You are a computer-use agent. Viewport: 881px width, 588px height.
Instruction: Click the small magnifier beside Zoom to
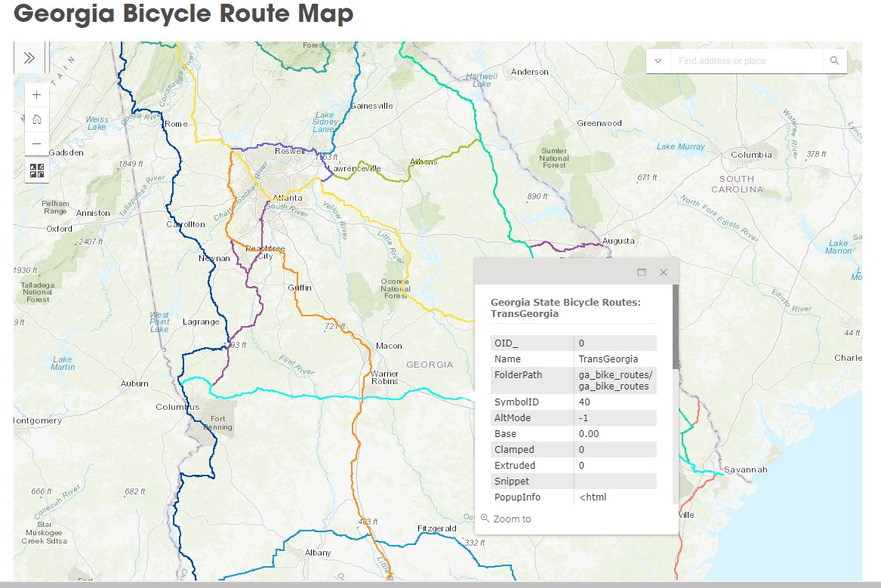point(484,519)
